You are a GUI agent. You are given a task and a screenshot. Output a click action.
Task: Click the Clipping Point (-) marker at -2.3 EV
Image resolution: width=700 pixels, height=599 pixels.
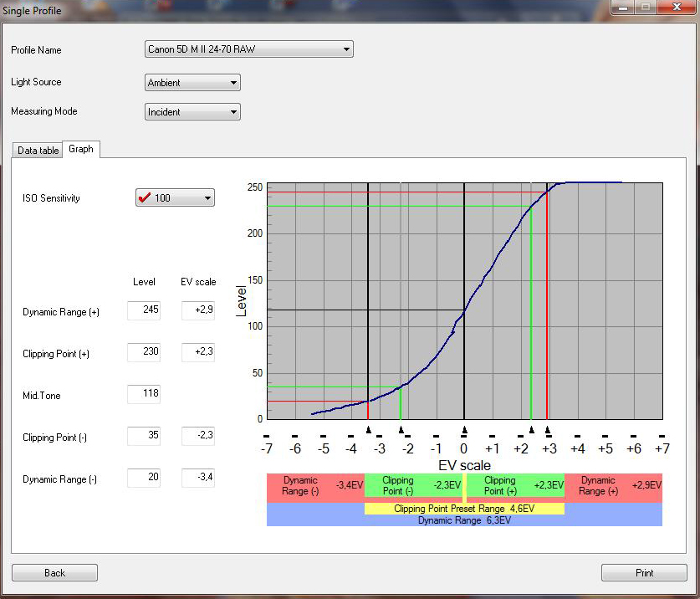point(401,430)
